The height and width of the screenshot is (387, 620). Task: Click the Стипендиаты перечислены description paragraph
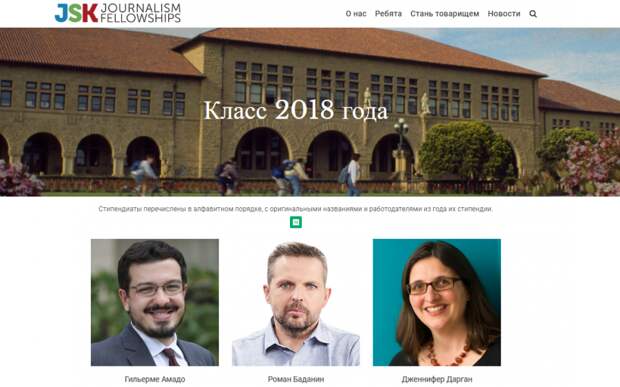coord(296,209)
